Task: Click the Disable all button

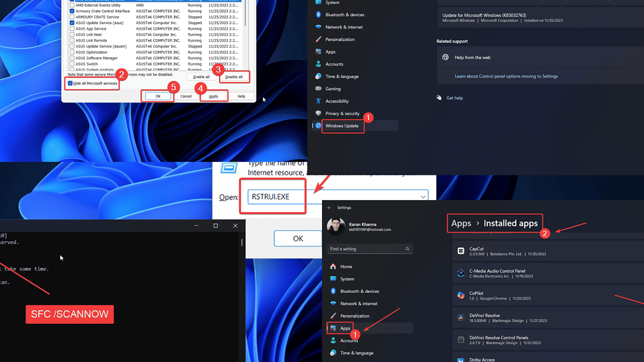Action: tap(235, 76)
